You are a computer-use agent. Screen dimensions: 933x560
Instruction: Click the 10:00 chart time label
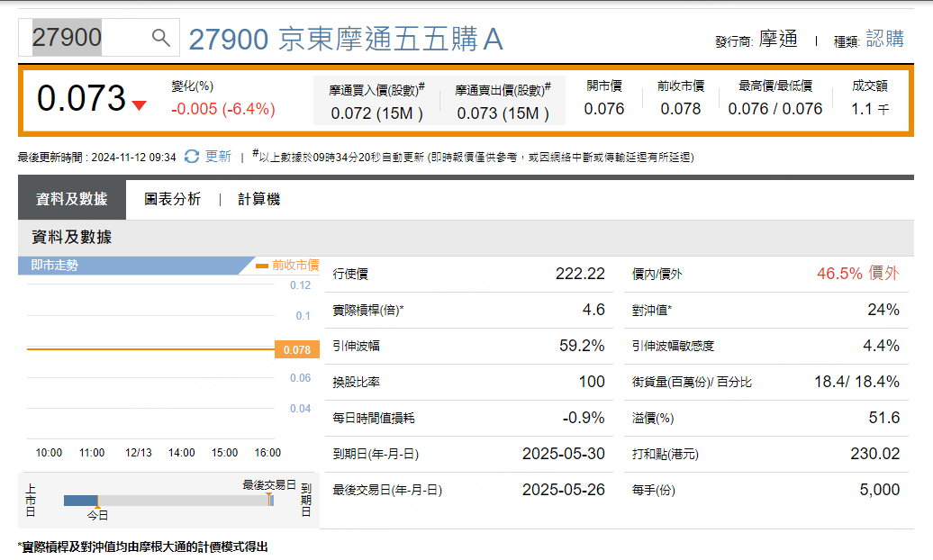[x=49, y=453]
